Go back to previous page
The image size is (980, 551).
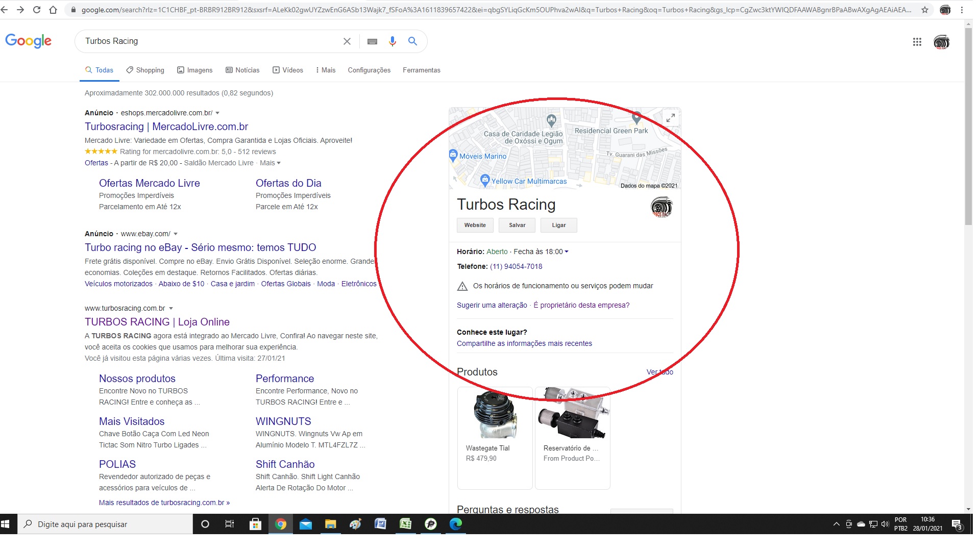click(4, 10)
